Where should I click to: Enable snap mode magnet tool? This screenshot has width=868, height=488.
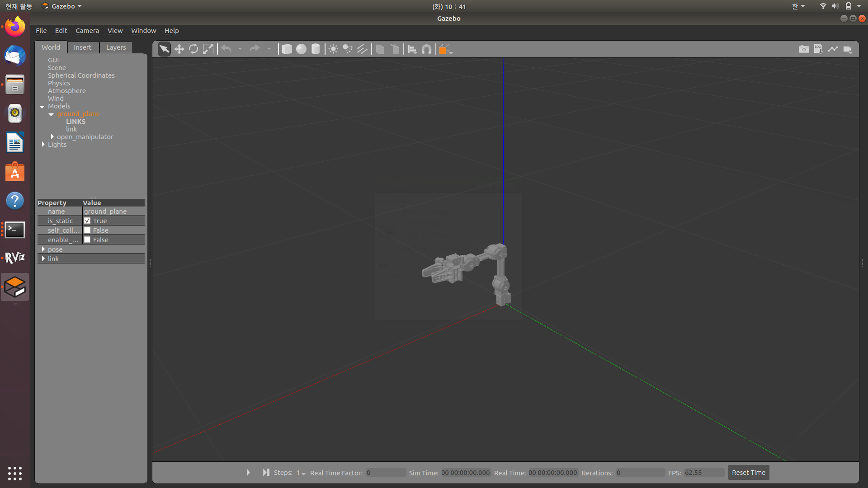pos(426,49)
